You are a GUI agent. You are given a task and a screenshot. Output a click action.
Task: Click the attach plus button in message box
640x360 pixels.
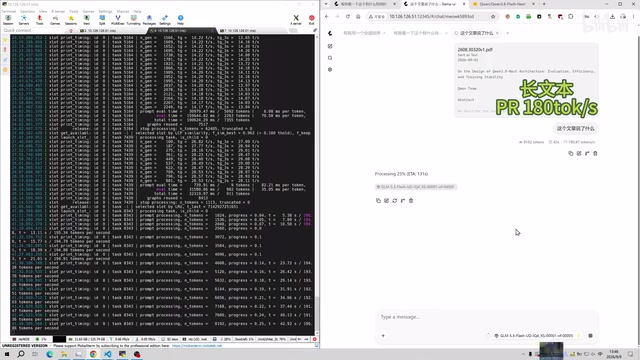[383, 336]
